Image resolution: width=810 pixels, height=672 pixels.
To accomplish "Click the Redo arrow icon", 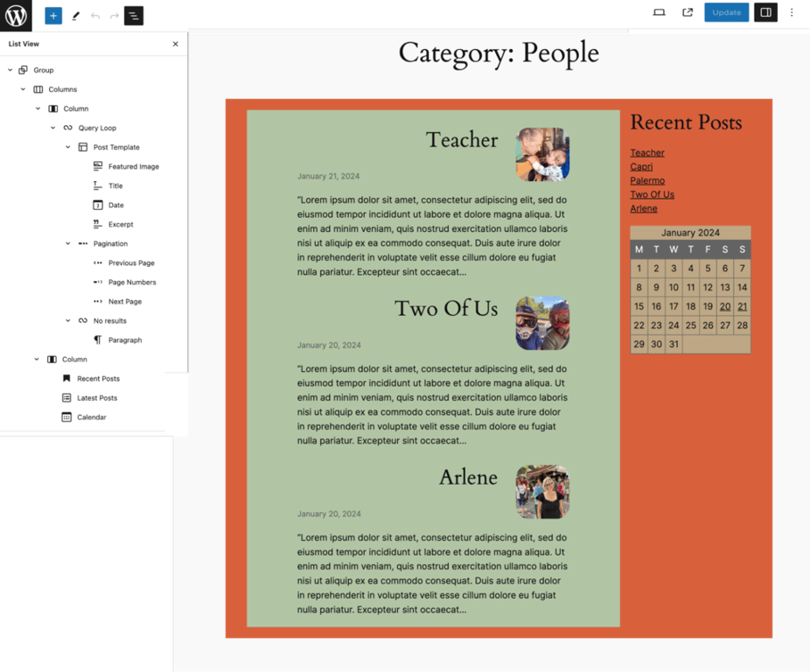I will (114, 15).
